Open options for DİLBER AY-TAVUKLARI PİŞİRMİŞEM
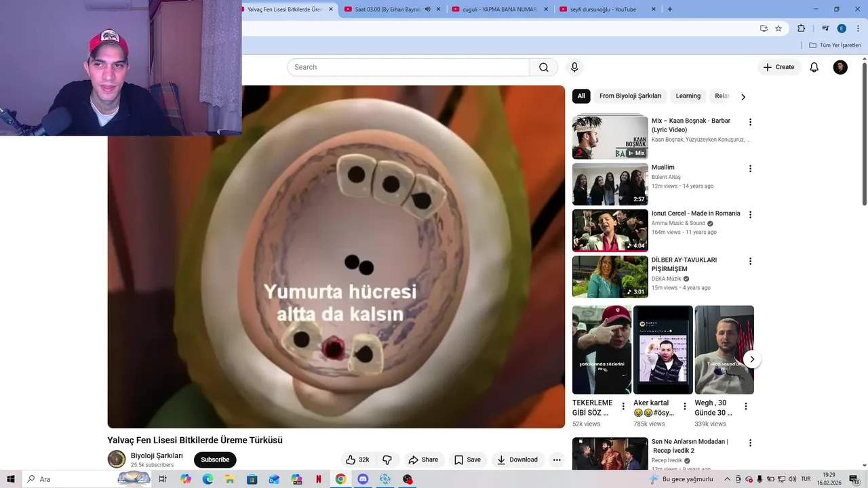This screenshot has width=868, height=488. [x=750, y=261]
